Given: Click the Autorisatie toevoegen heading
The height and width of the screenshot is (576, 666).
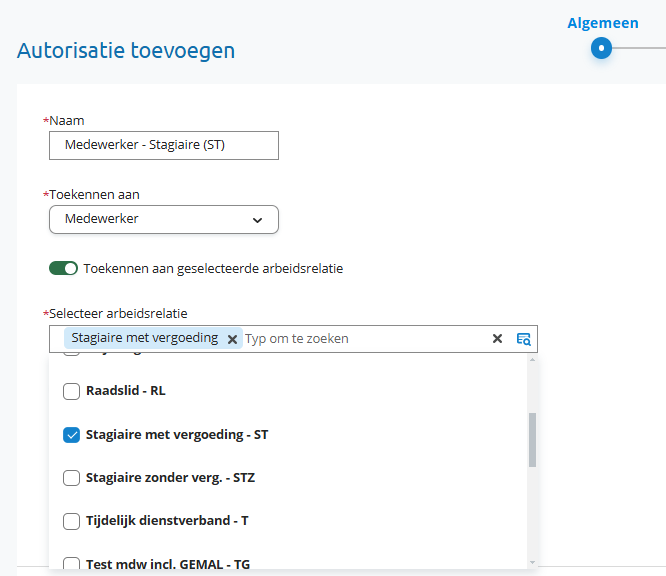Looking at the screenshot, I should (x=126, y=51).
